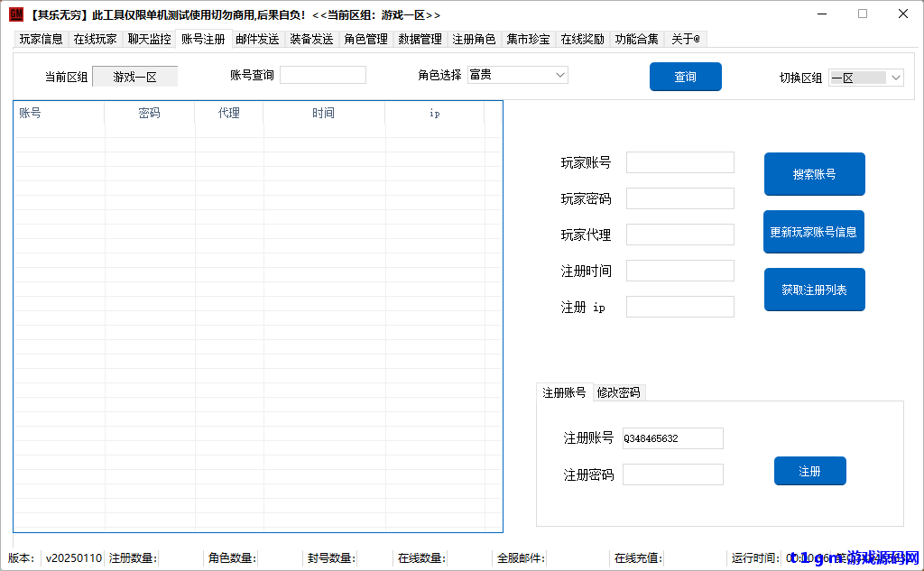Screen dimensions: 924x571
Task: Open the 切换区组 dropdown showing 一区
Action: coord(895,78)
